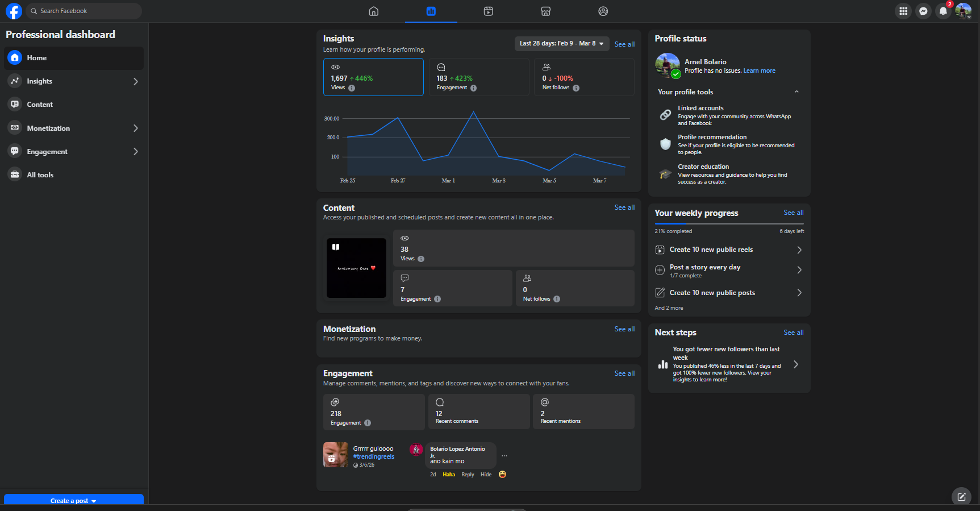Screen dimensions: 980x511
Task: Click See all in the Insights section
Action: tap(624, 44)
